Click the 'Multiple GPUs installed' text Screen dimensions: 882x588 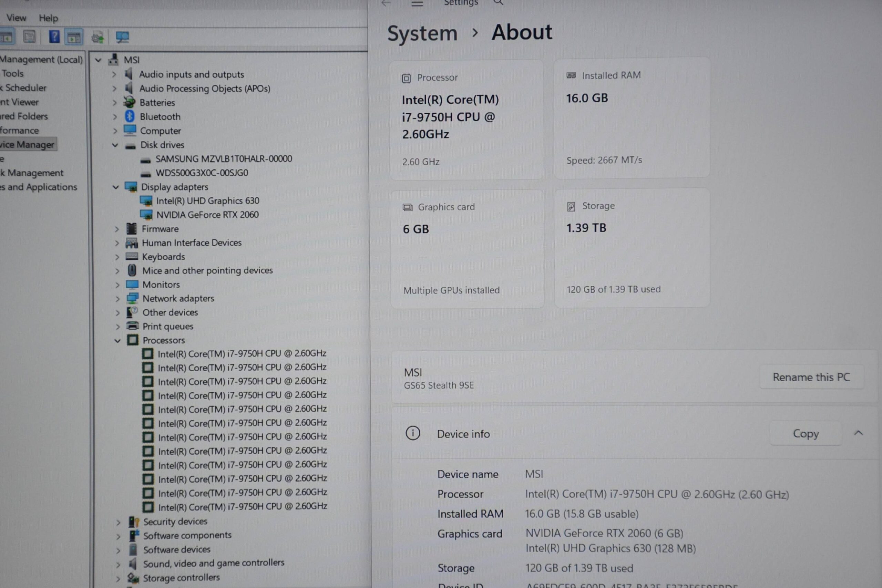(451, 290)
